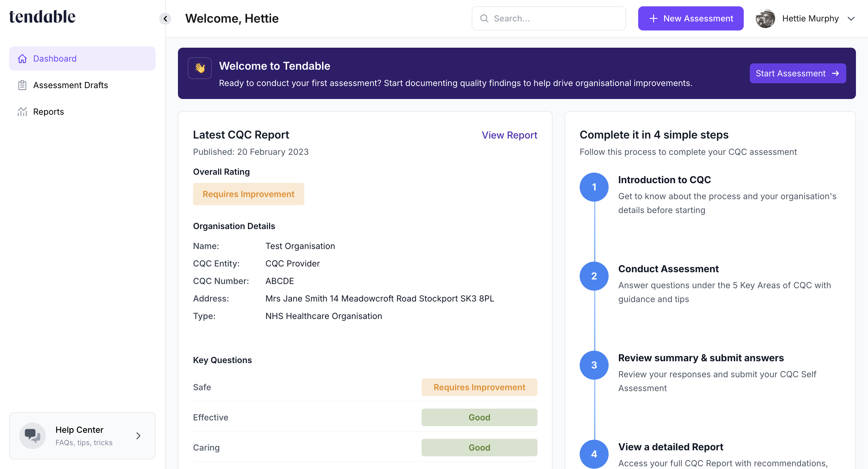Click the search magnifier icon
The image size is (868, 469).
pyautogui.click(x=484, y=18)
